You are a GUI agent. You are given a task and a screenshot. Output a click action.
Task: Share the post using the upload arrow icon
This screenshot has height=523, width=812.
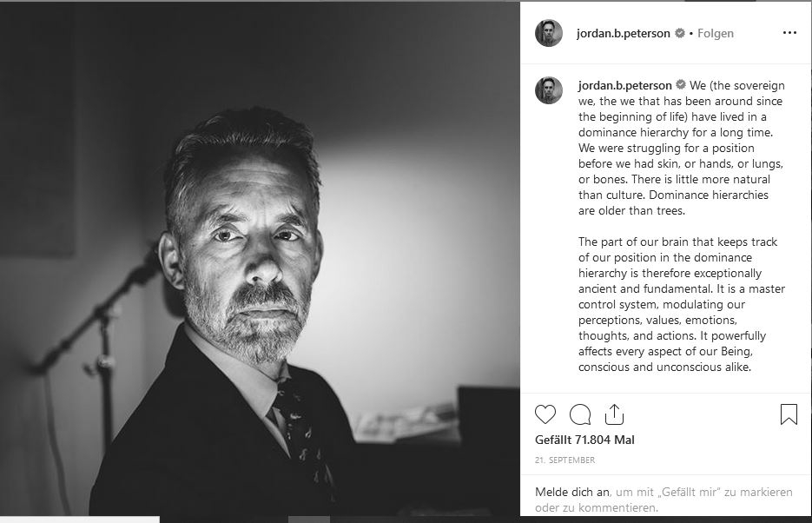[x=614, y=414]
